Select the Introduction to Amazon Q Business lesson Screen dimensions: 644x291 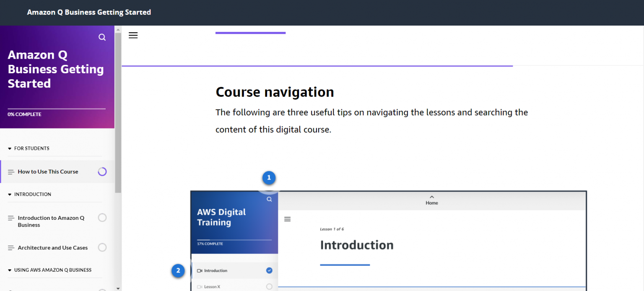[x=51, y=221]
